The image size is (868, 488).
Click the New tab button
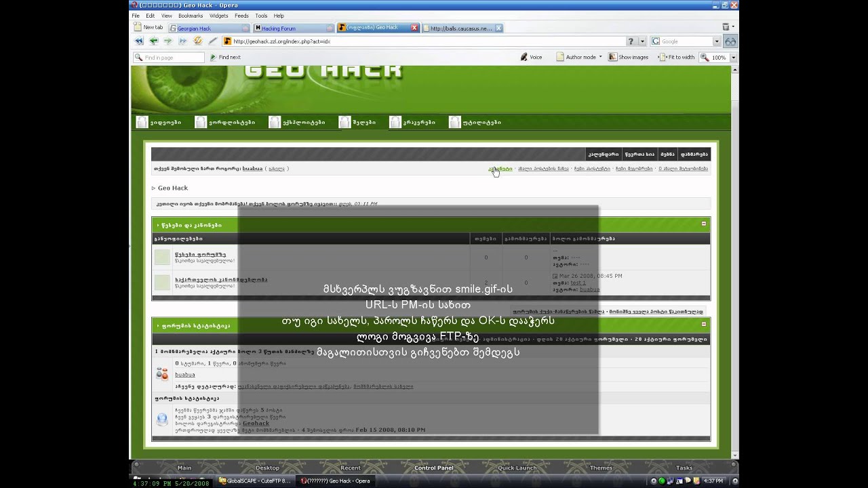pos(148,27)
